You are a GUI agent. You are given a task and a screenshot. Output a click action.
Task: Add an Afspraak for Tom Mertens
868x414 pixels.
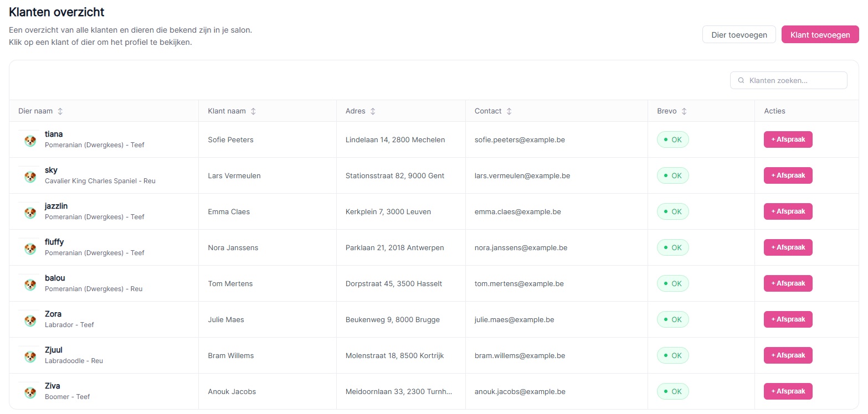pyautogui.click(x=788, y=283)
